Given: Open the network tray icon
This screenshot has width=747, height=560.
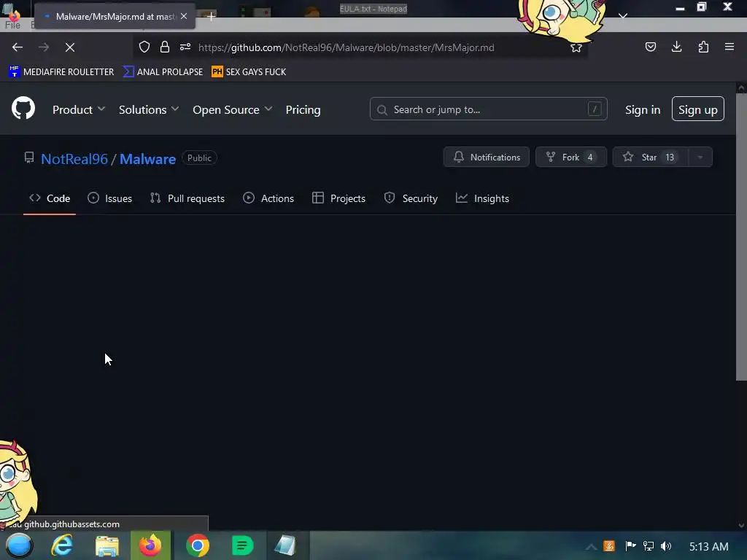Looking at the screenshot, I should (649, 546).
